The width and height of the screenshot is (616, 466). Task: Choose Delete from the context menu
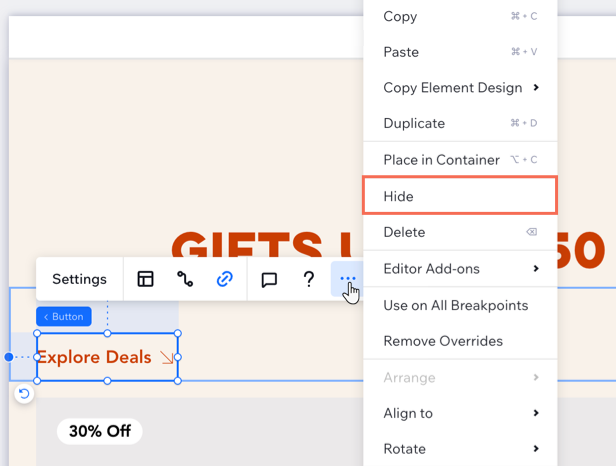(x=460, y=232)
